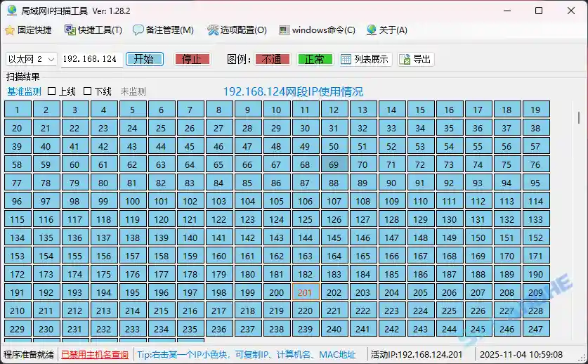
Task: Select IP block 215
Action: coord(162,311)
